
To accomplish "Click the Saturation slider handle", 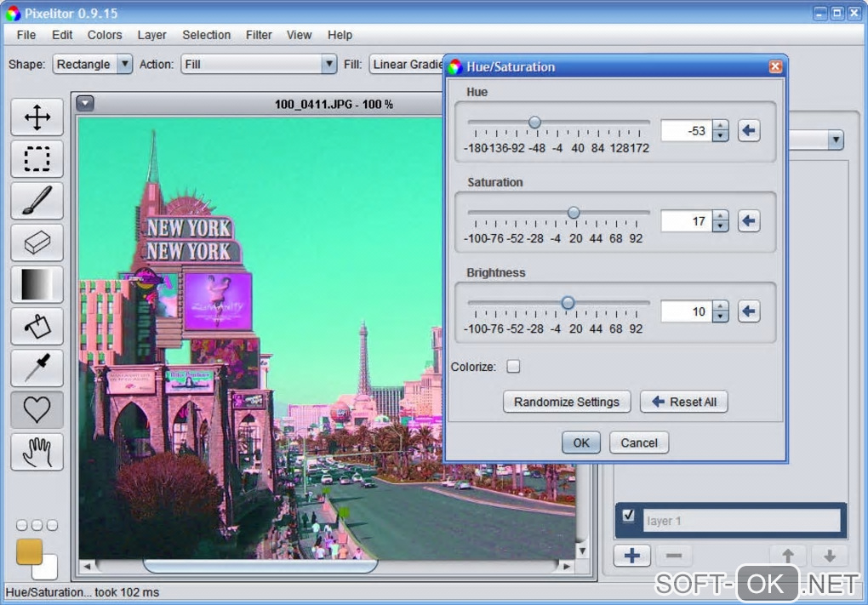I will click(574, 213).
